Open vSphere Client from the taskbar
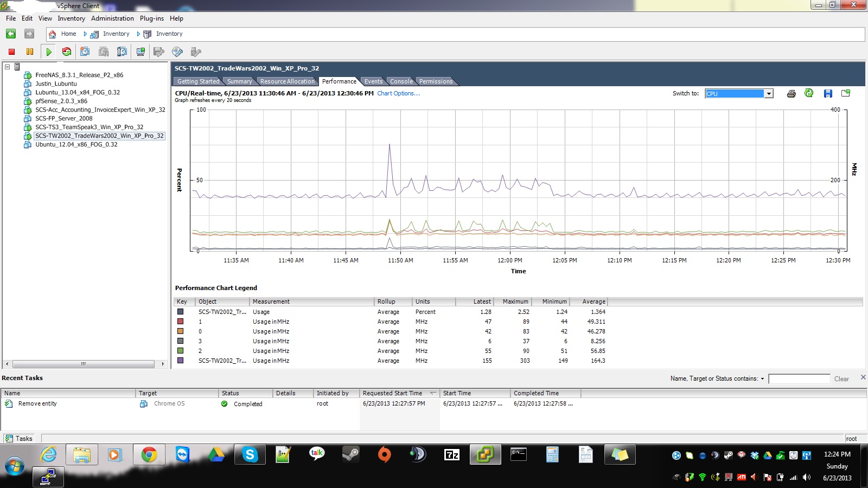Viewport: 868px width, 488px height. 485,454
